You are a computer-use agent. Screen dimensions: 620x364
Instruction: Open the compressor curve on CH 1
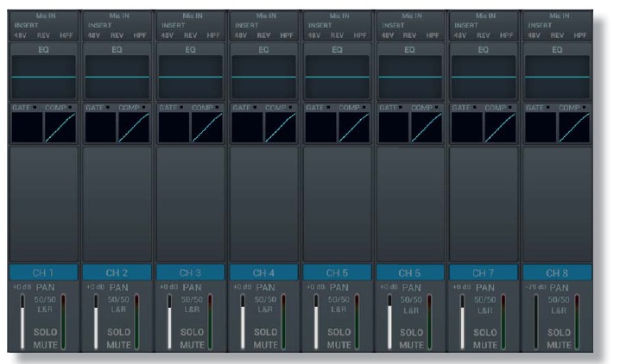point(60,128)
